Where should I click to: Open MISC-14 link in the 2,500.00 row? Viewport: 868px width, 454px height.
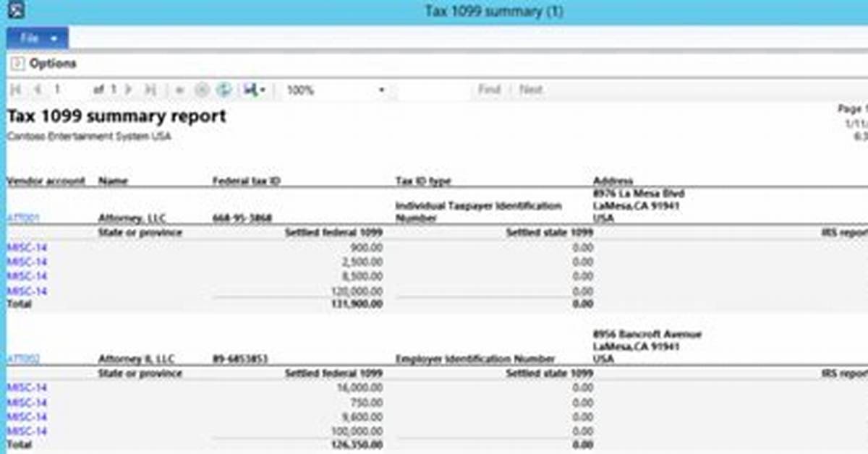27,262
